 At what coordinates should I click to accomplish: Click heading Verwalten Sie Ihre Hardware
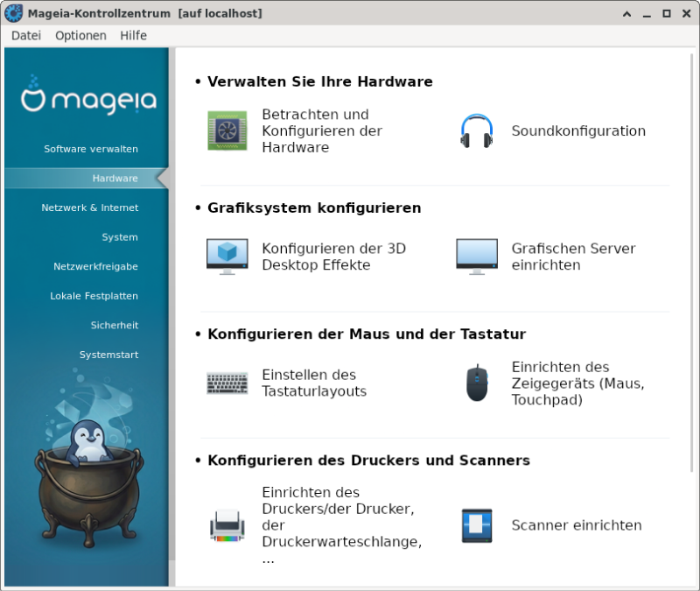[319, 81]
